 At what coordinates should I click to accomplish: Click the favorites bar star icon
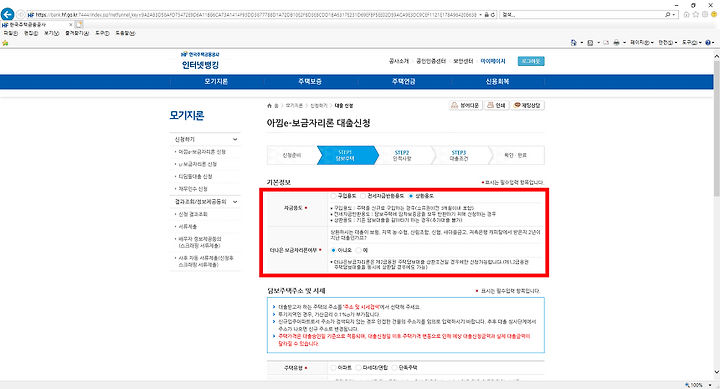point(6,43)
